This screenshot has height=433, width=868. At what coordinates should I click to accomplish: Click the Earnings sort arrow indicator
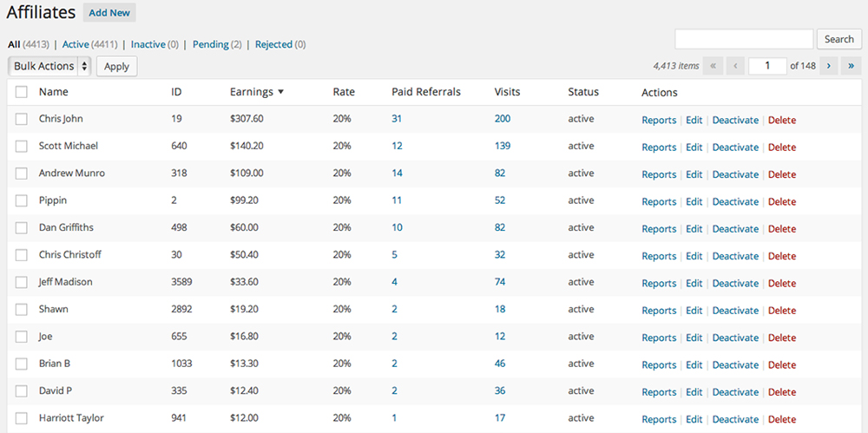[x=280, y=92]
